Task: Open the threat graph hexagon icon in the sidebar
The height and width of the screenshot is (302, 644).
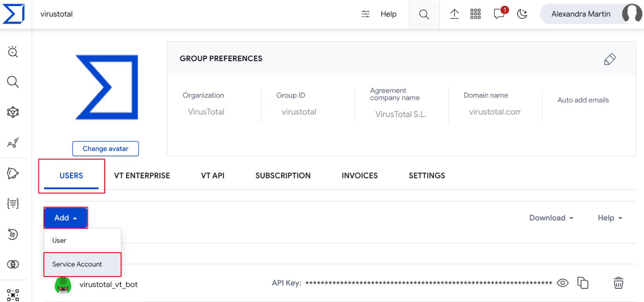Action: tap(13, 112)
